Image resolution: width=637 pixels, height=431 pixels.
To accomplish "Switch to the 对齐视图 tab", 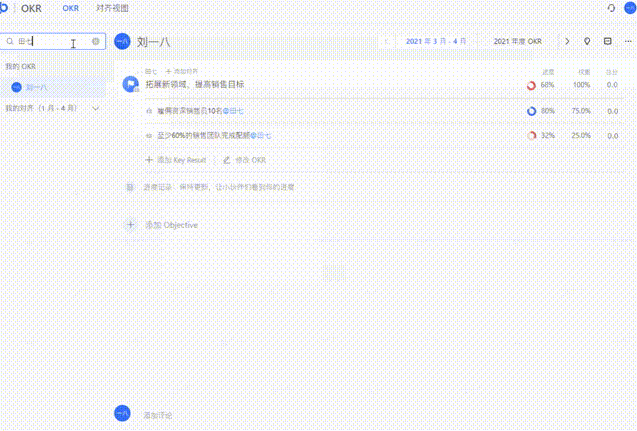I will (x=112, y=8).
